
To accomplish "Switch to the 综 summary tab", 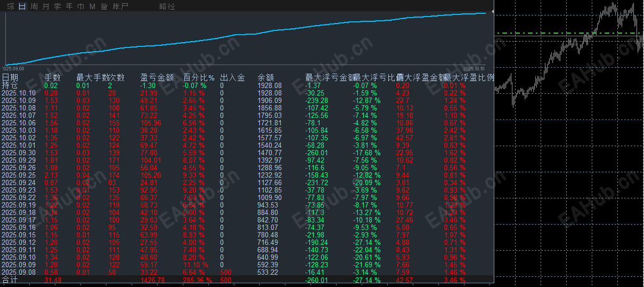I will pyautogui.click(x=11, y=6).
